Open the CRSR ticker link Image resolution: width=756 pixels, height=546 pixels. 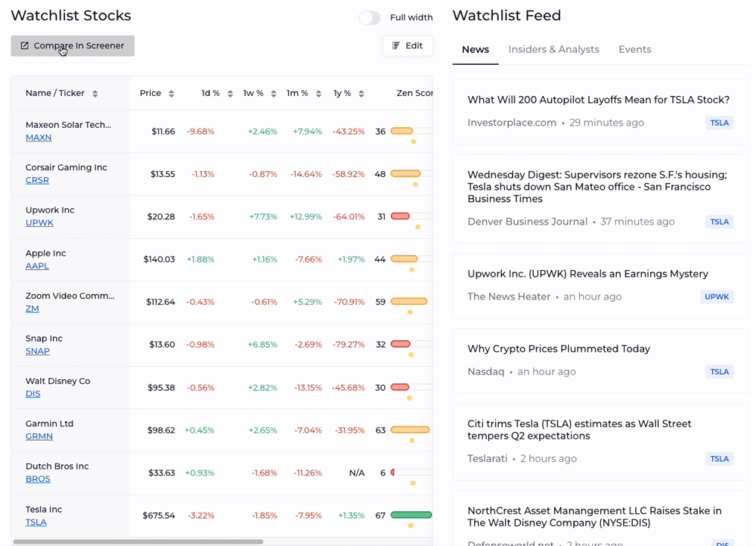pyautogui.click(x=37, y=180)
